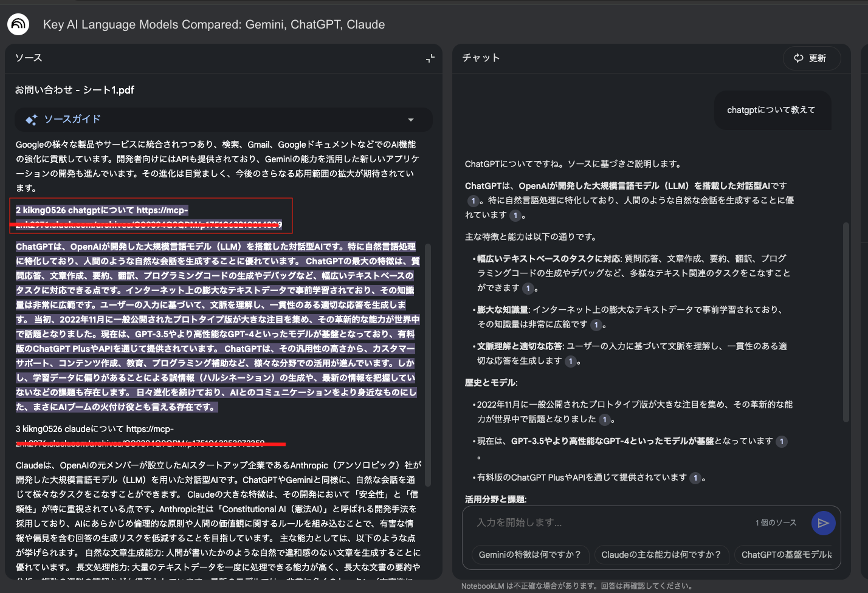Click the refresh icon inside the 更新 button
This screenshot has width=868, height=593.
pyautogui.click(x=798, y=58)
